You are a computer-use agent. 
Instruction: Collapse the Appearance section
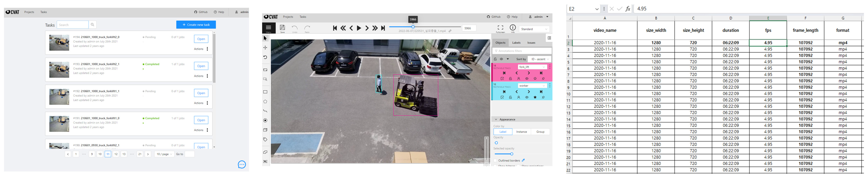click(x=496, y=119)
